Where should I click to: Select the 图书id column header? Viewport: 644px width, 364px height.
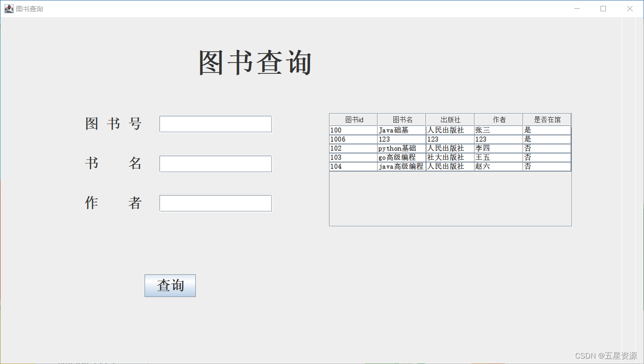pos(353,119)
